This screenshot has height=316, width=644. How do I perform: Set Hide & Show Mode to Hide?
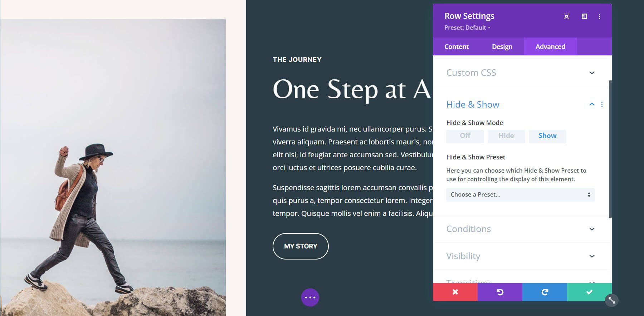click(506, 136)
